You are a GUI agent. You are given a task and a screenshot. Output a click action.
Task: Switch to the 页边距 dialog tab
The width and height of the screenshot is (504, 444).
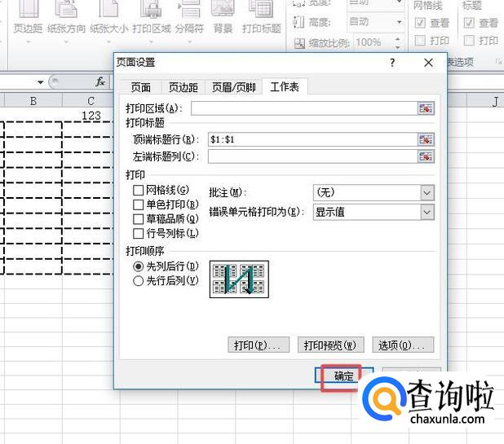(x=183, y=87)
